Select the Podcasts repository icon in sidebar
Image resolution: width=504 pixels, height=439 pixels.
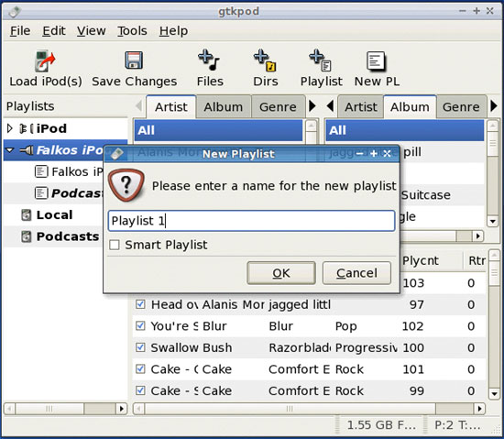[x=26, y=236]
